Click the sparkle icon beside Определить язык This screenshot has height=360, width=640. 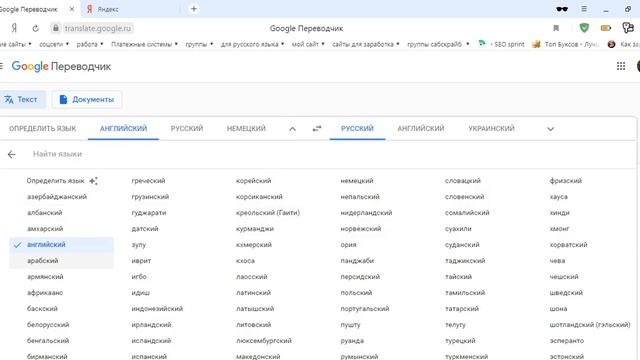tap(93, 181)
